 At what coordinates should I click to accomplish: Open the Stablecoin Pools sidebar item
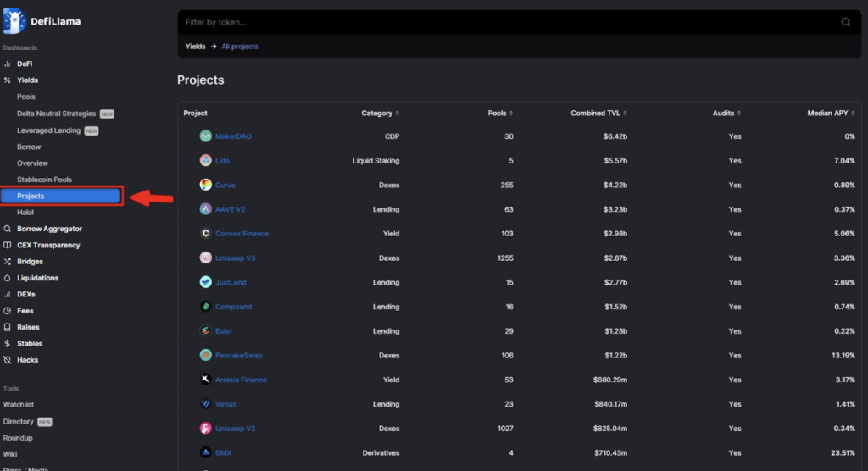point(44,180)
